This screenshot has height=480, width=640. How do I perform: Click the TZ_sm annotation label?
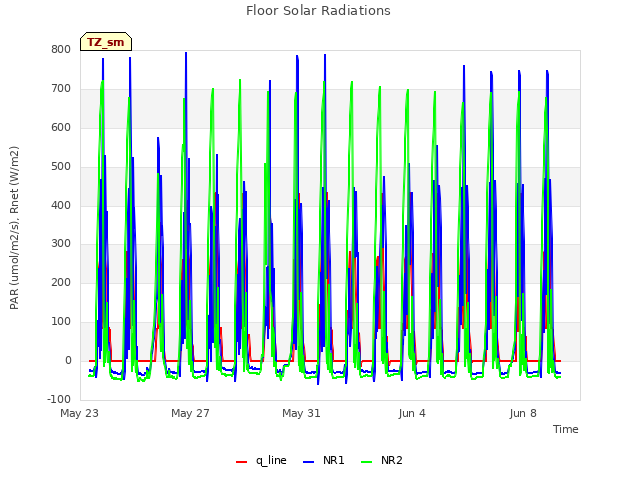106,42
